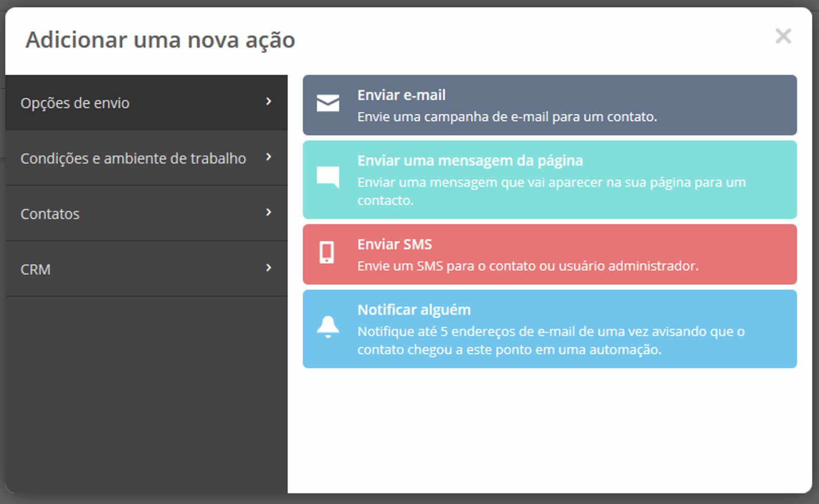The height and width of the screenshot is (504, 819).
Task: Click the Adicionar uma nova ação heading
Action: click(160, 40)
